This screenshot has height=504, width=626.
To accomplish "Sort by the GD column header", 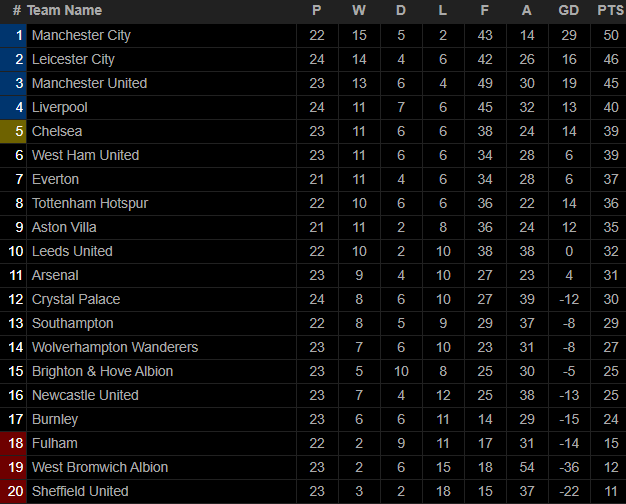I will click(x=569, y=10).
